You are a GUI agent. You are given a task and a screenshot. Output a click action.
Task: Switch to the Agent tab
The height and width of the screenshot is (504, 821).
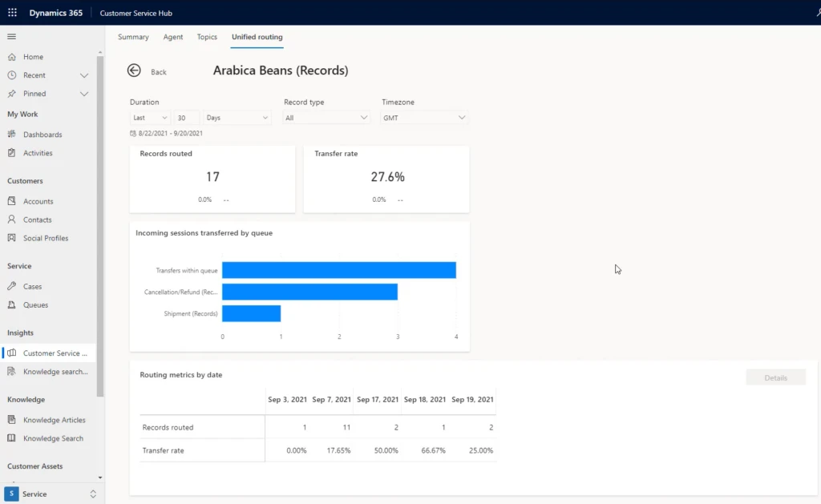tap(172, 37)
